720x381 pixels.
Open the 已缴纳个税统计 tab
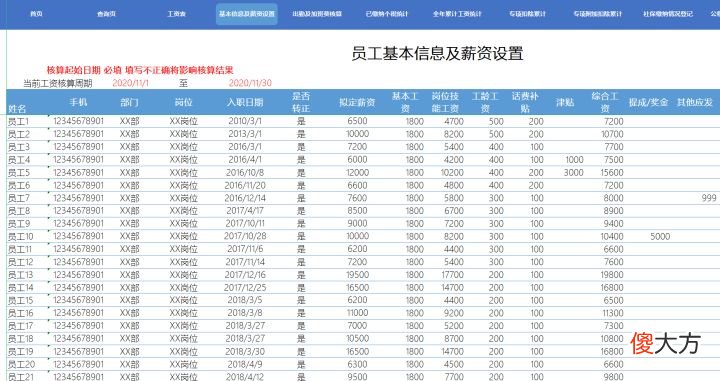(x=387, y=14)
